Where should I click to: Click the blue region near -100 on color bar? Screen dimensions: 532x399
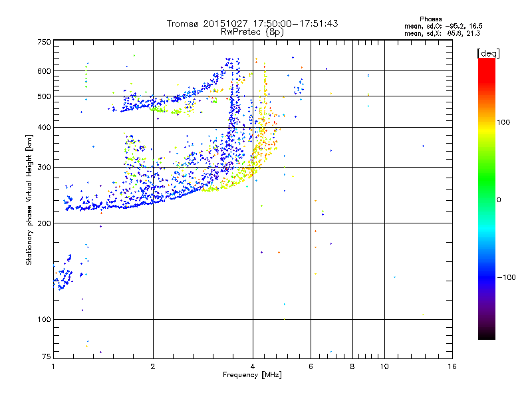(x=487, y=277)
